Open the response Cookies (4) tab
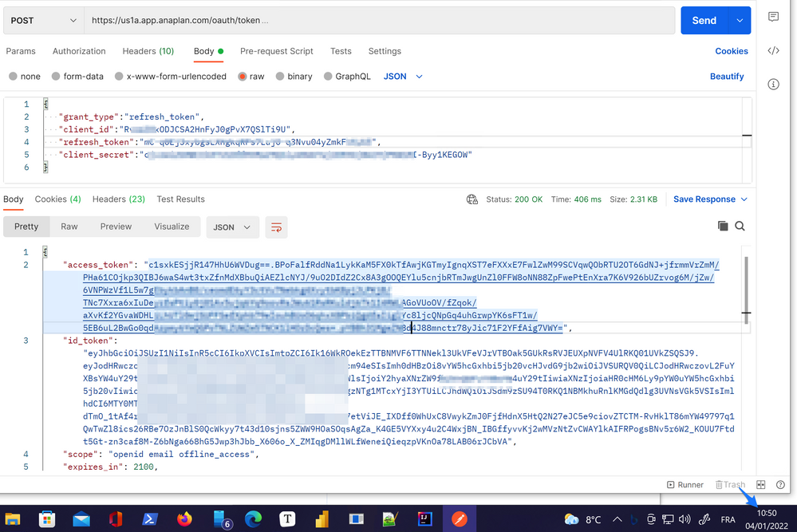 (57, 199)
